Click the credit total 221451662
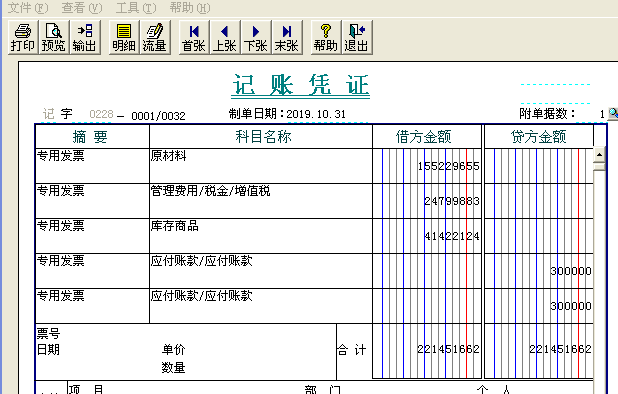This screenshot has height=394, width=618. (560, 349)
